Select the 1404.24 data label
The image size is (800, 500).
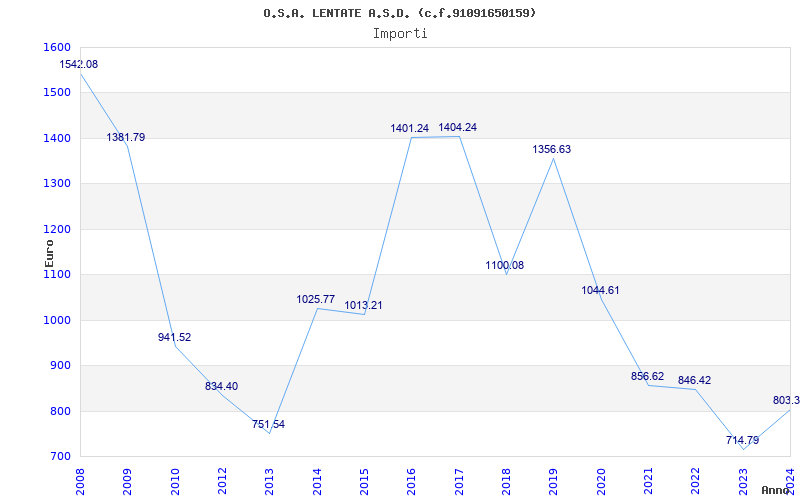458,127
